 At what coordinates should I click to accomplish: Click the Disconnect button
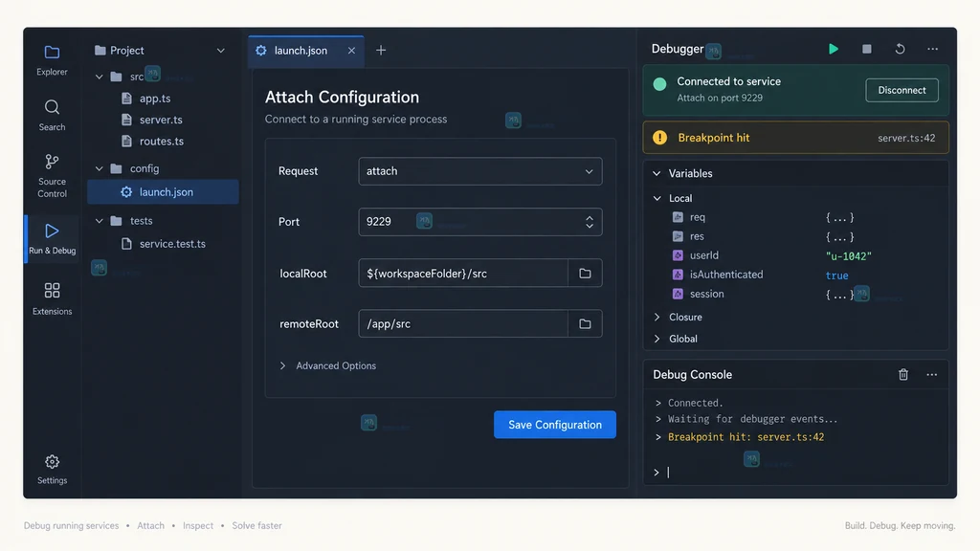point(902,90)
